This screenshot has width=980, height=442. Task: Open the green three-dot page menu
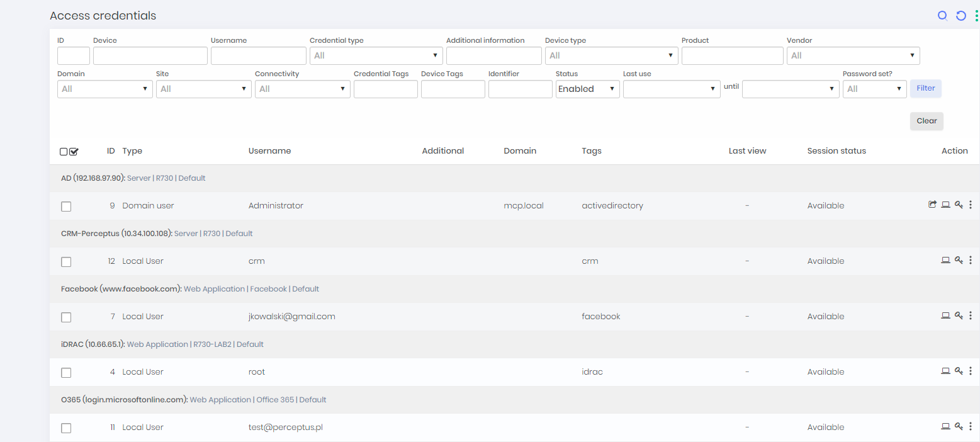[976, 16]
